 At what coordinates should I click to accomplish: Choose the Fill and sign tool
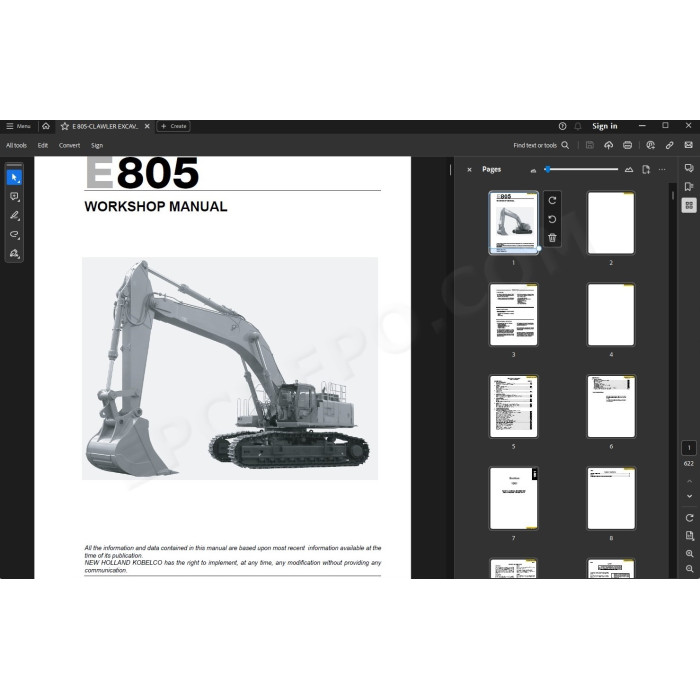pyautogui.click(x=14, y=254)
